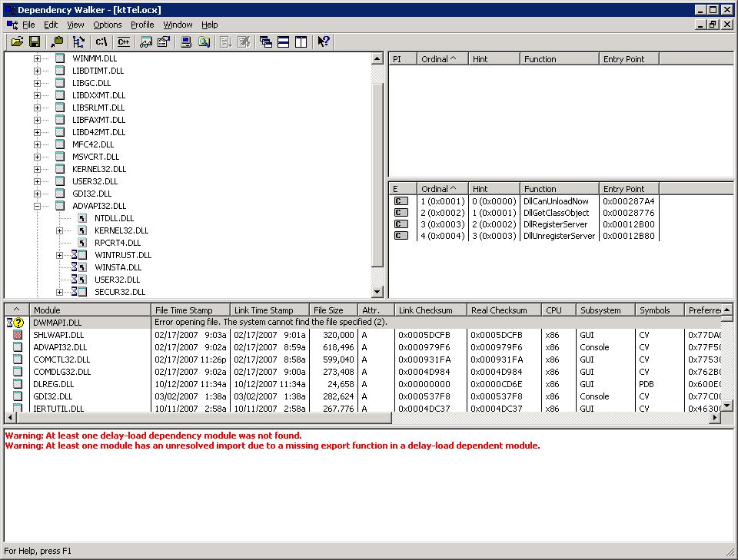Click the question mark icon beside DWMAPI.DLL
738x560 pixels.
click(x=18, y=323)
